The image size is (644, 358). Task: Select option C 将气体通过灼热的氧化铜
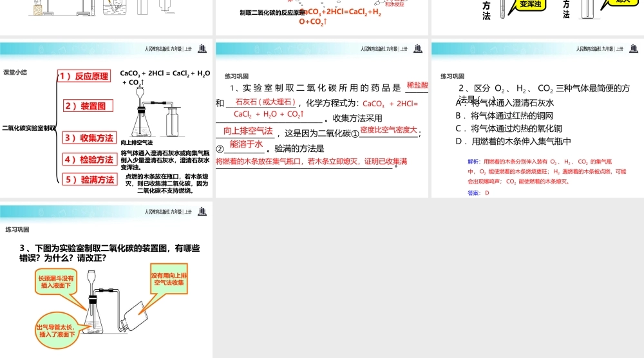[509, 129]
